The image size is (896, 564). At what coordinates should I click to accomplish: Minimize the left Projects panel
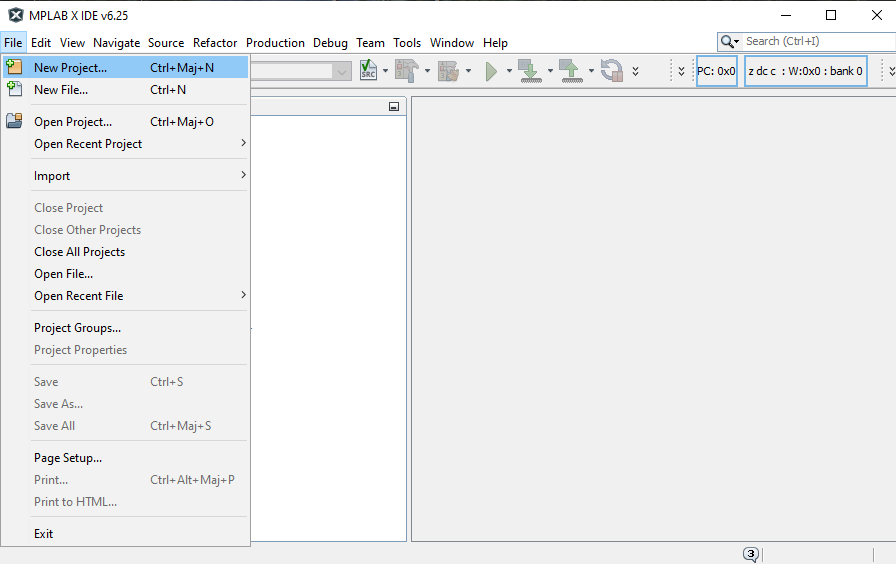click(394, 107)
